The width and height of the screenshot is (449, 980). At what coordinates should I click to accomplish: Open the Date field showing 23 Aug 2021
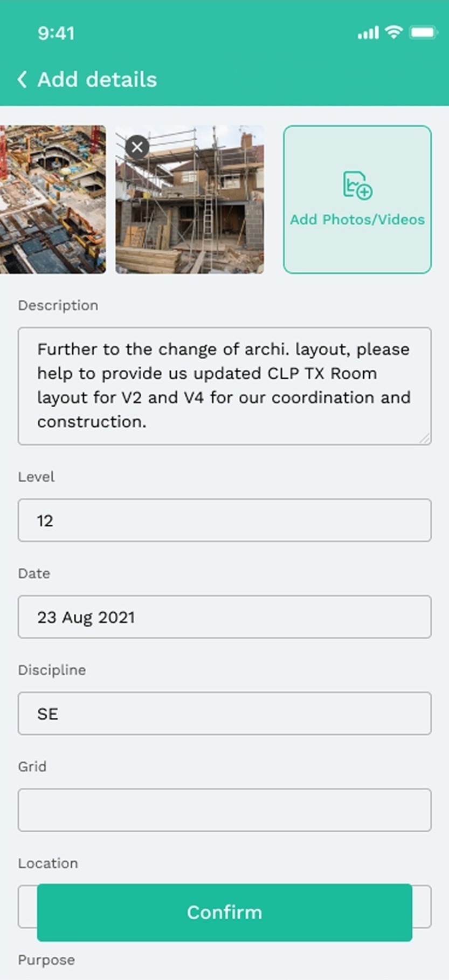(x=224, y=617)
